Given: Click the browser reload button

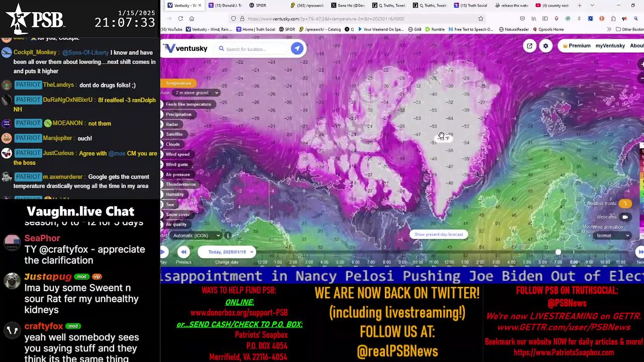Looking at the screenshot, I should (180, 19).
